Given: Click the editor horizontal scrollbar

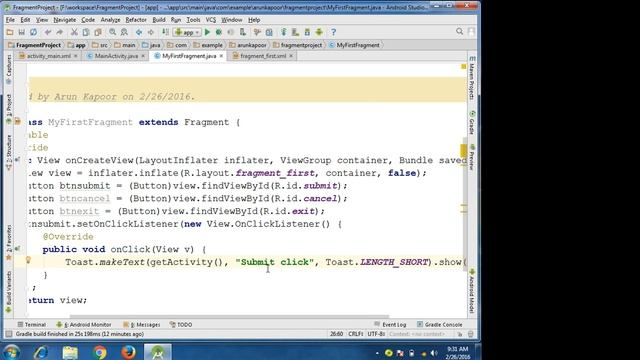Looking at the screenshot, I should pos(229,316).
